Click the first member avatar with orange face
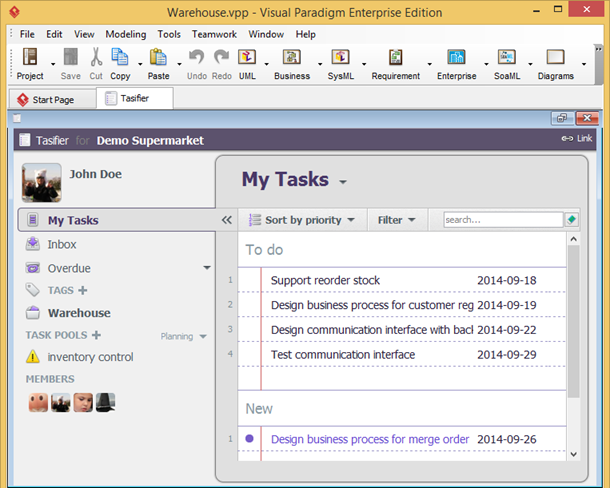This screenshot has width=610, height=488. [38, 402]
